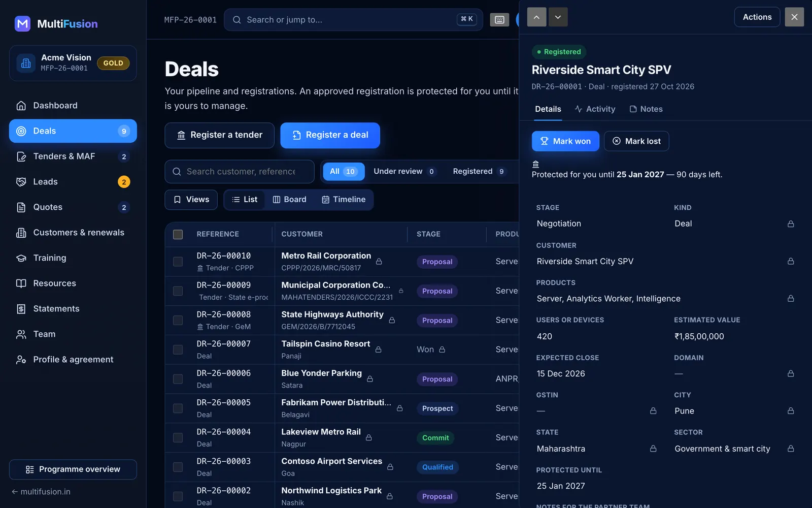Follow the multifusion.in back link
812x508 pixels.
click(x=41, y=492)
